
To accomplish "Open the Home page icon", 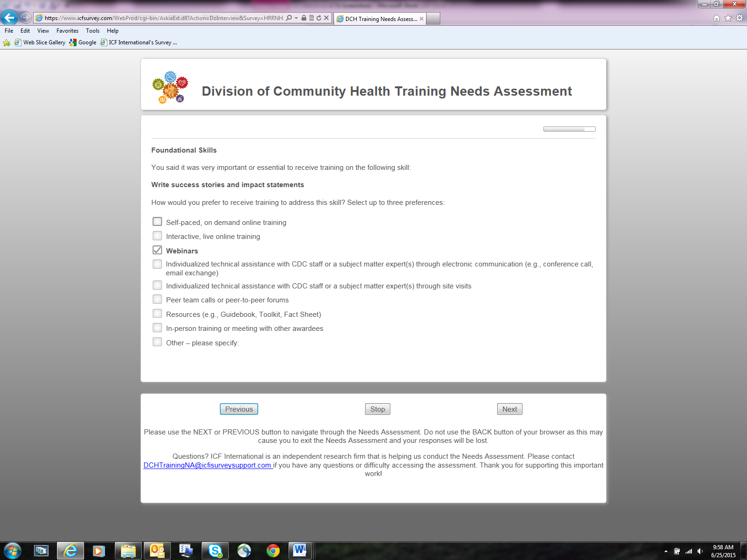I will click(717, 18).
